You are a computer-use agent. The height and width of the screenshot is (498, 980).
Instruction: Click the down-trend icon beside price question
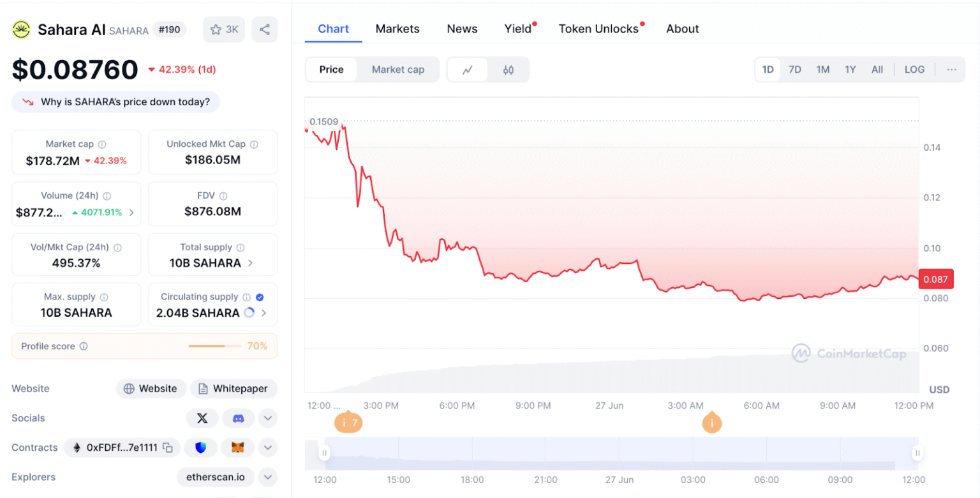point(28,102)
